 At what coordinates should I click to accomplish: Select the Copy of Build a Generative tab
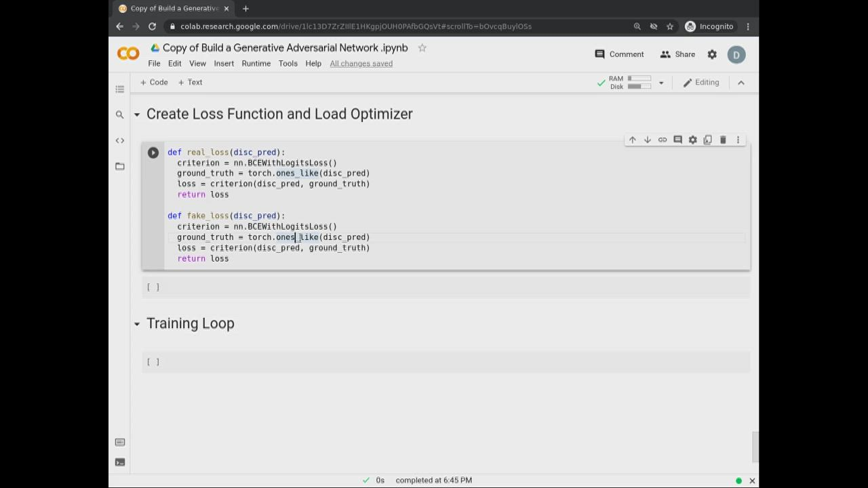click(174, 9)
